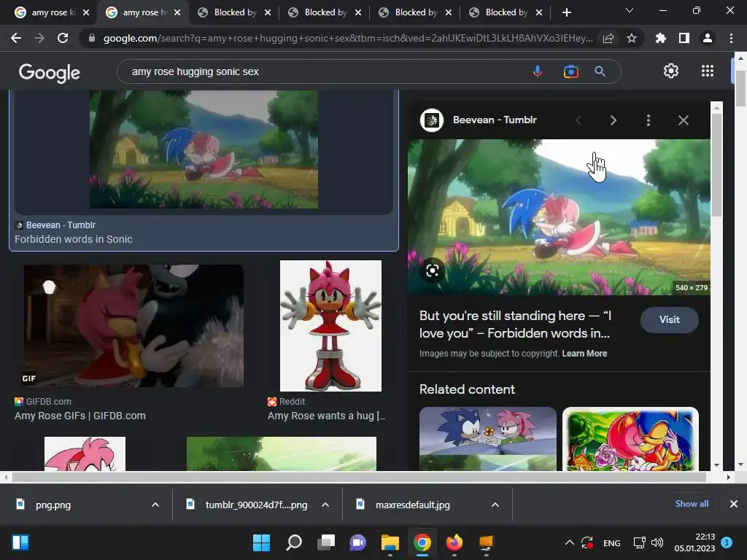Open the Chrome profile avatar
Screen dimensions: 747x560
pyautogui.click(x=708, y=38)
